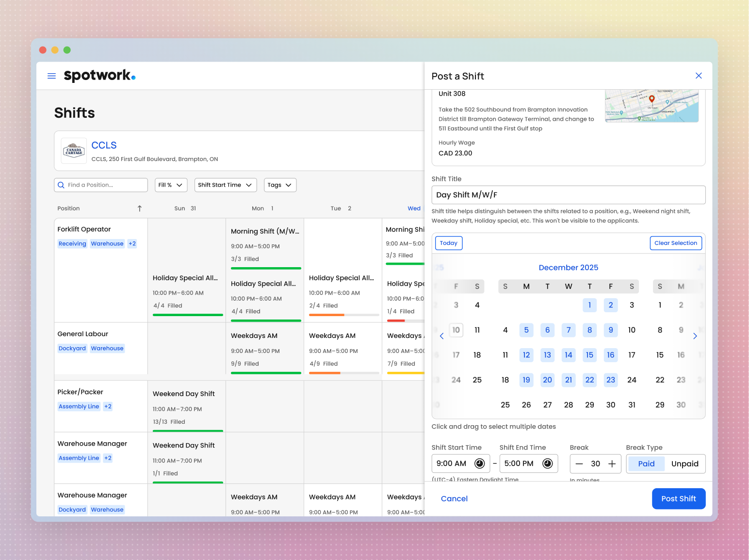Navigate to previous month with left calendar arrow

pyautogui.click(x=441, y=336)
